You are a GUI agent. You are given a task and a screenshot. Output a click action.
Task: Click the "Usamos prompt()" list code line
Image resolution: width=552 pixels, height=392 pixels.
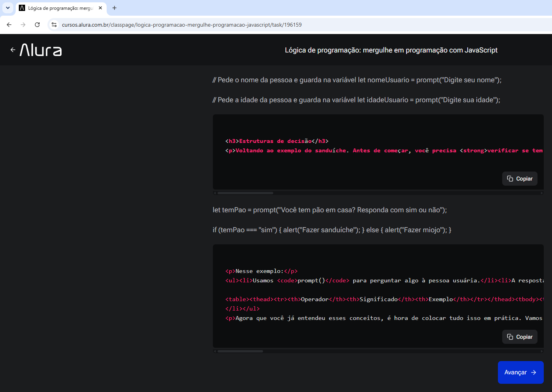[384, 280]
